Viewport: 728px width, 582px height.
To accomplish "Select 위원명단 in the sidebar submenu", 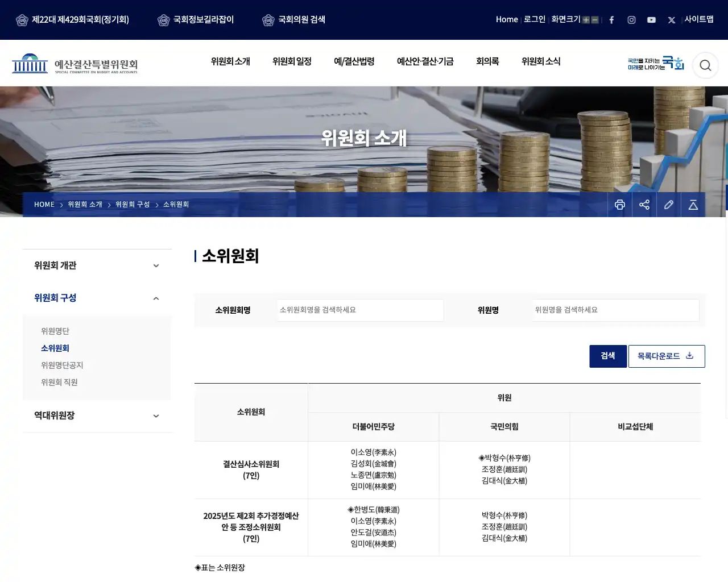I will click(55, 331).
